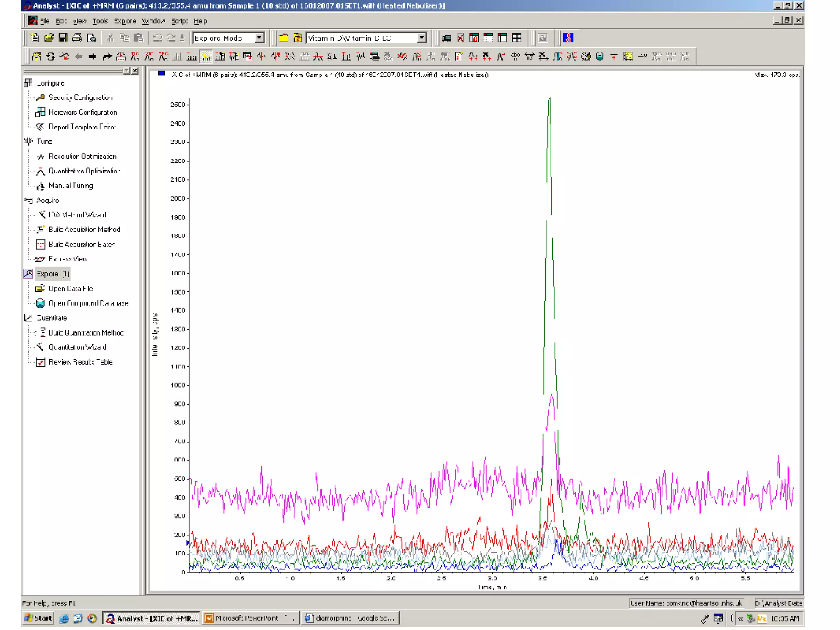The width and height of the screenshot is (840, 630).
Task: Click the Open file toolbar icon
Action: (x=49, y=38)
